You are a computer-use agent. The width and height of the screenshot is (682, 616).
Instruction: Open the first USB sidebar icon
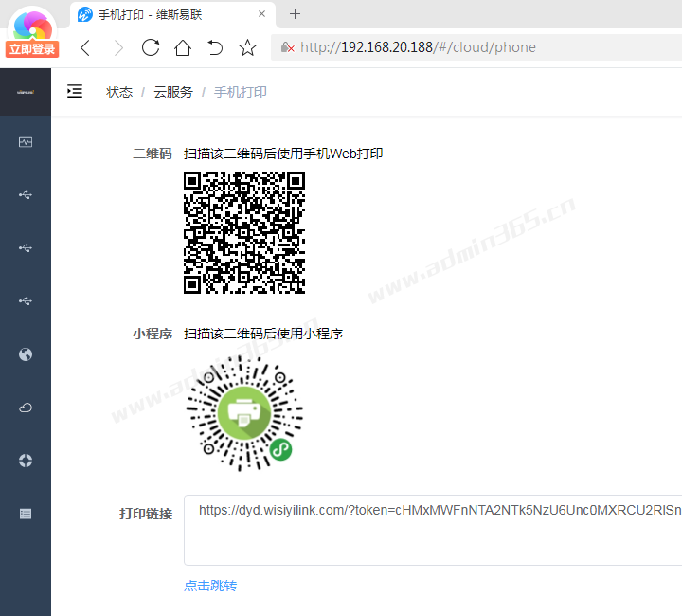pyautogui.click(x=26, y=195)
